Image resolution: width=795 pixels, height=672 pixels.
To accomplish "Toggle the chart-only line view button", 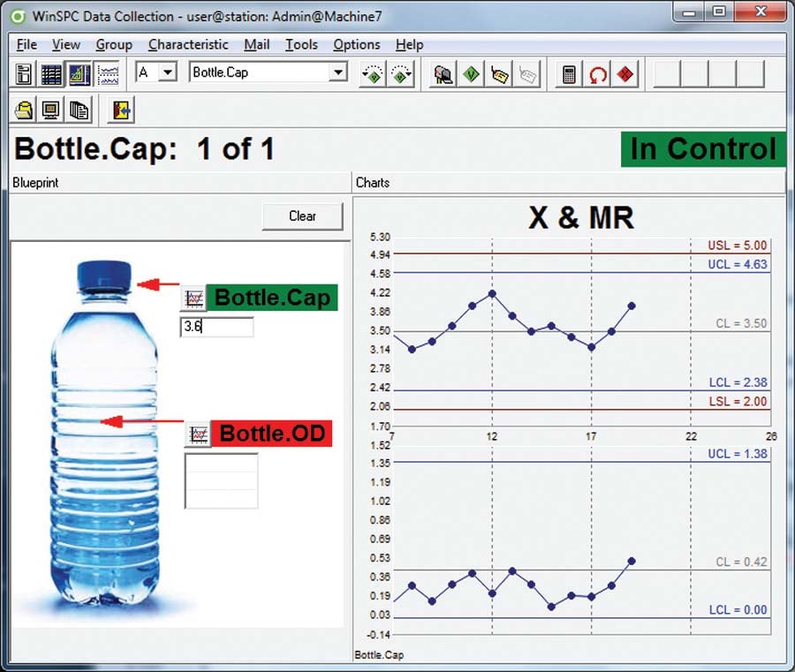I will (108, 74).
